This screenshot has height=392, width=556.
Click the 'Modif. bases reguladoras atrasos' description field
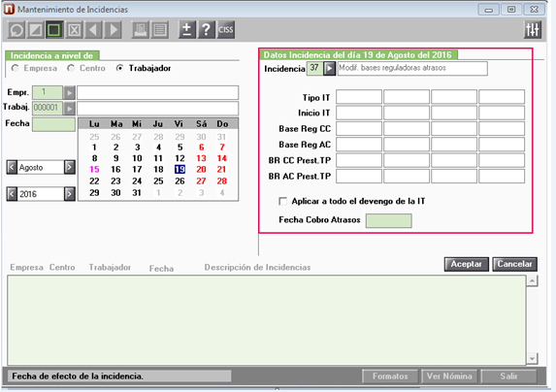pos(412,68)
